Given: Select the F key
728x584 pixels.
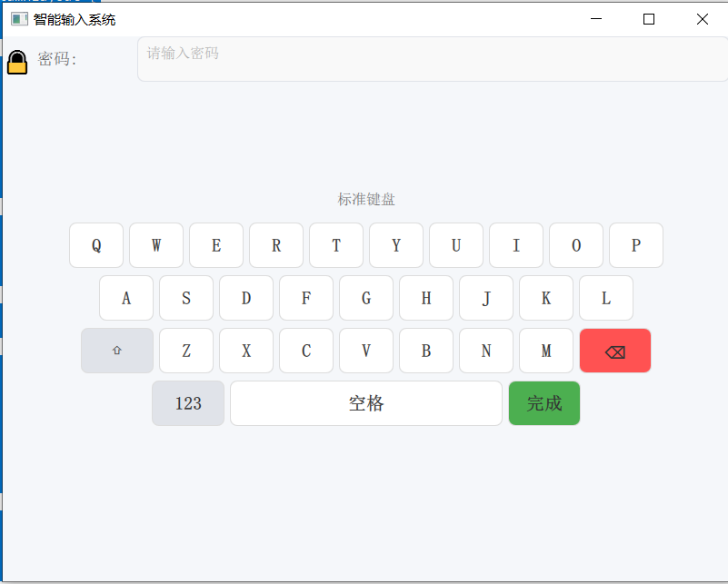Looking at the screenshot, I should point(306,298).
